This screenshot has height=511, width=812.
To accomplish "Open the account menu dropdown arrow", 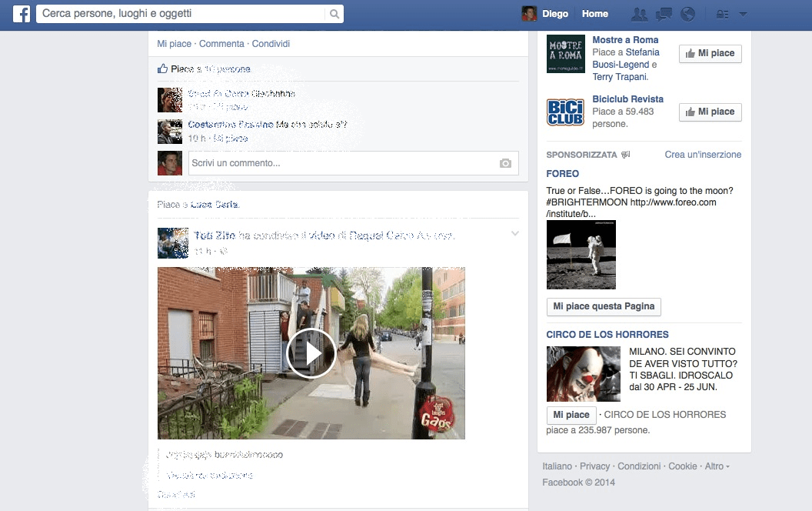I will pyautogui.click(x=743, y=14).
